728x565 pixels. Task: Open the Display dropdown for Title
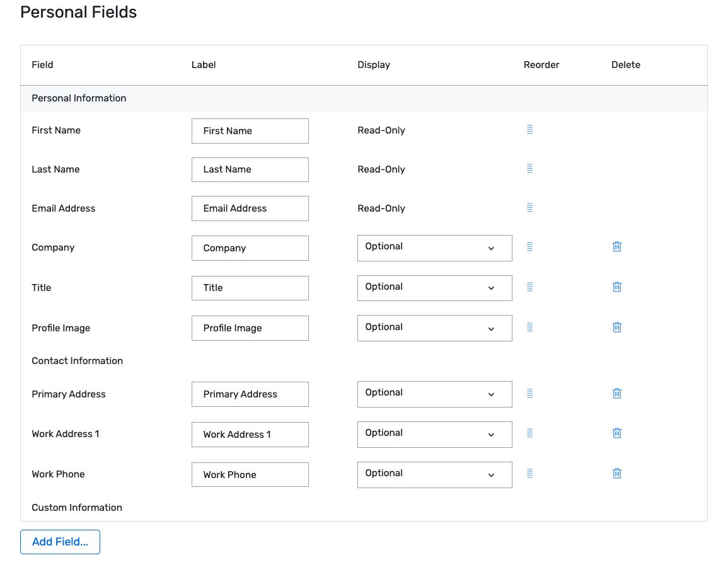click(434, 288)
